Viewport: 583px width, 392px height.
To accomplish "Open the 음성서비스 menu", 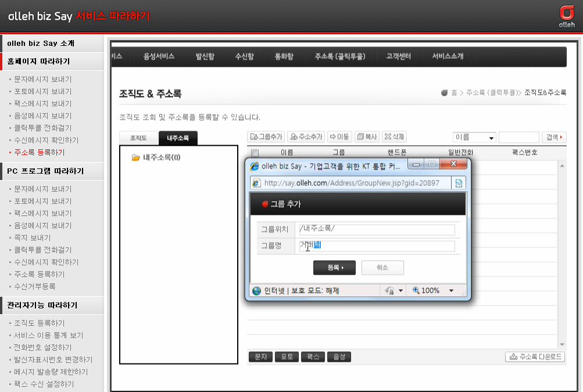I will [x=159, y=56].
